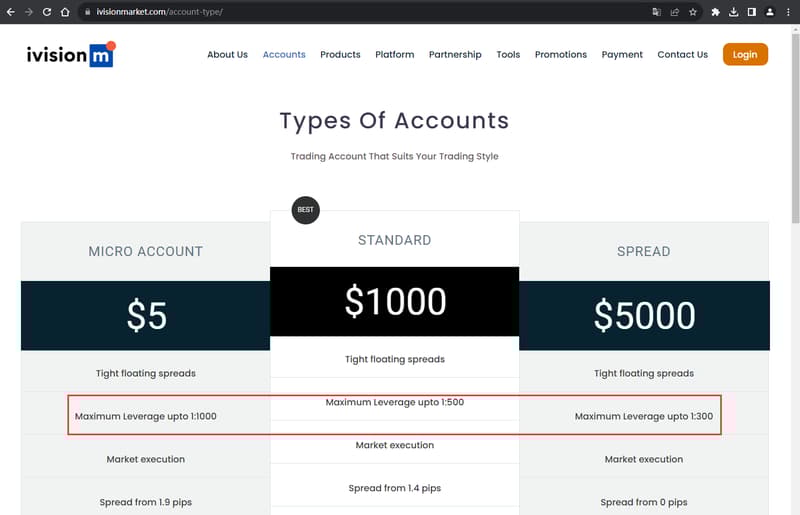Select Promotions in navigation bar
800x515 pixels.
(x=560, y=55)
